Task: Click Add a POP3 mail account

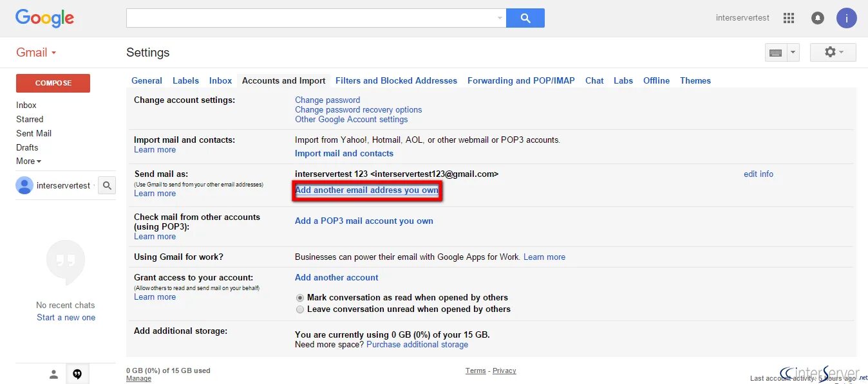Action: click(364, 221)
